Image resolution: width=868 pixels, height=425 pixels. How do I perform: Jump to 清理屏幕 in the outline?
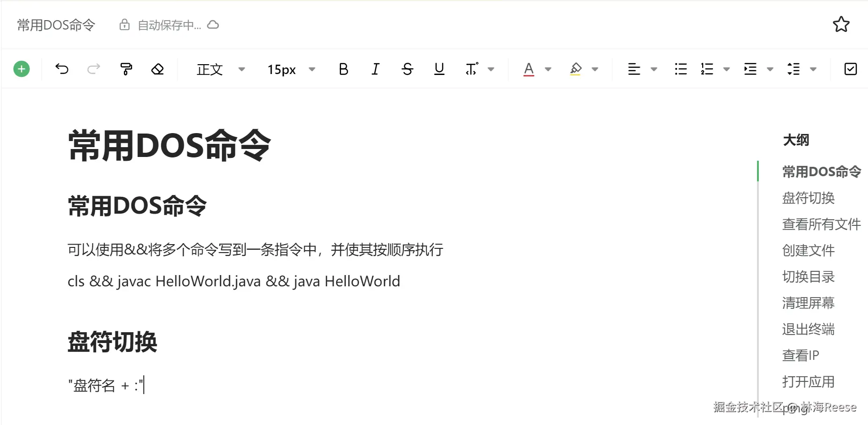809,303
